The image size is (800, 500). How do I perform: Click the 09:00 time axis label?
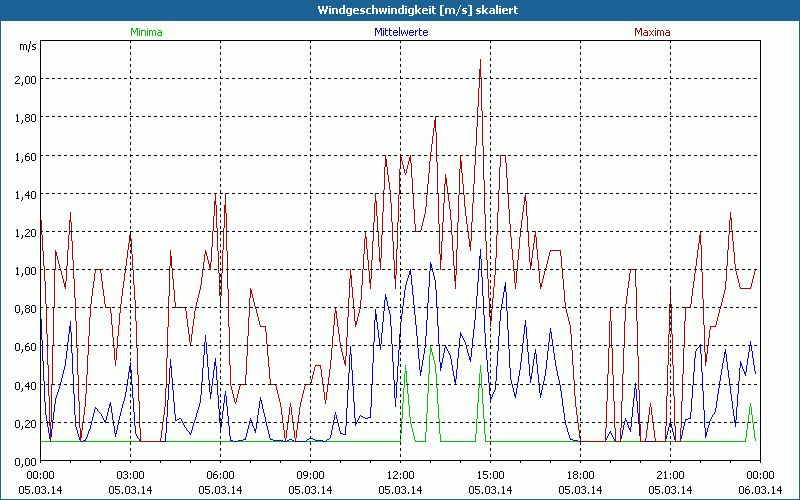pyautogui.click(x=311, y=474)
